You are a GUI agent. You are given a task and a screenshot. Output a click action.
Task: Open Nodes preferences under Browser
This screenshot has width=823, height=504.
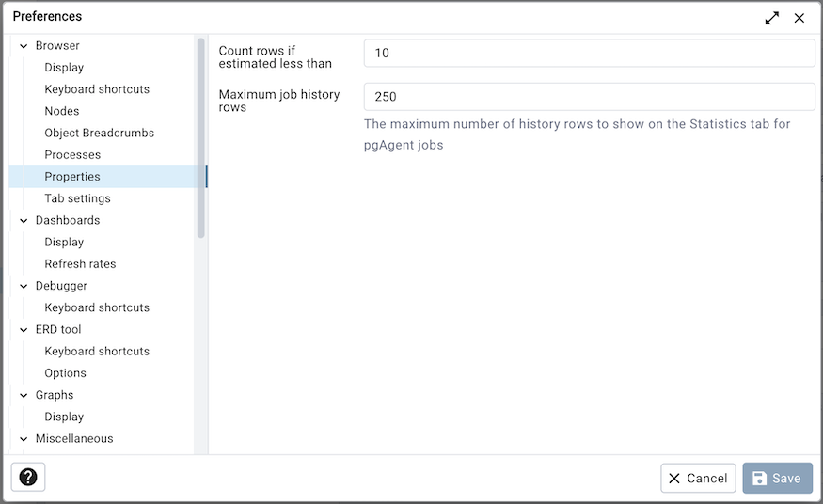click(62, 111)
